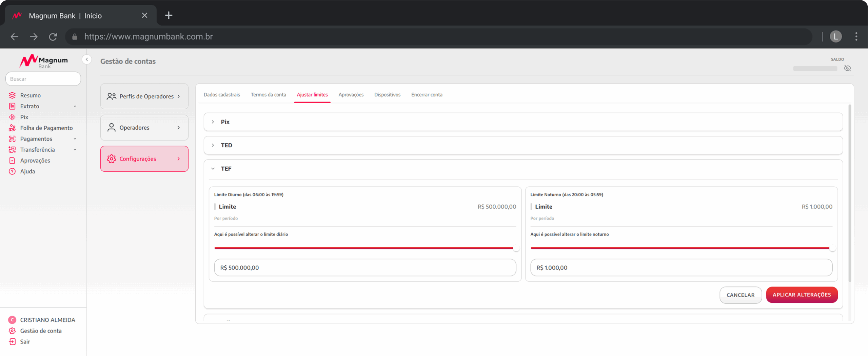Screen dimensions: 868x356
Task: Click the Ajuda help icon
Action: click(x=12, y=171)
